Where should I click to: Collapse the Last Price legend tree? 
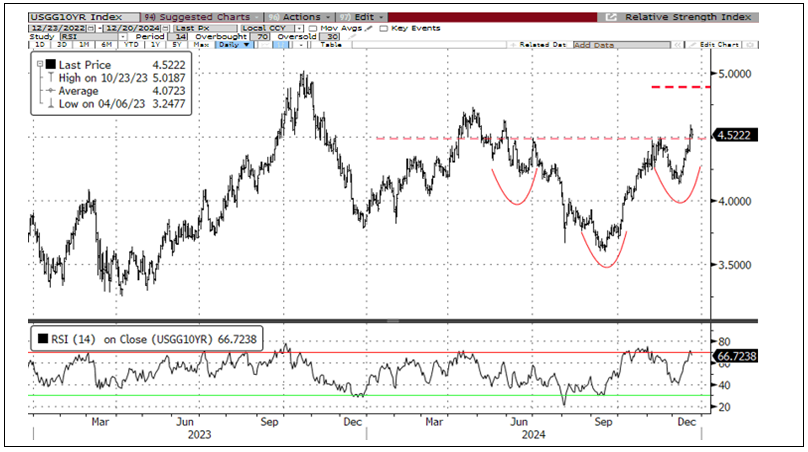(x=39, y=64)
